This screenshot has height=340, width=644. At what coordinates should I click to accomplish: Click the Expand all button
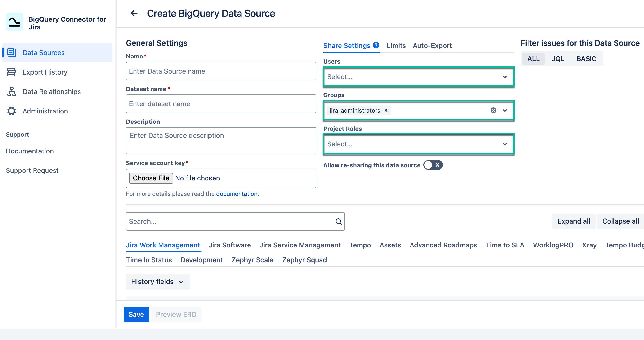coord(573,221)
